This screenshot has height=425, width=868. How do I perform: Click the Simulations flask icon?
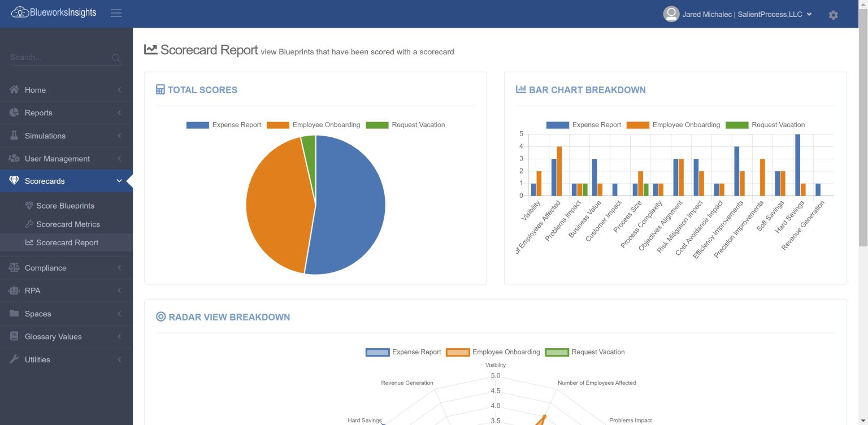(x=14, y=136)
